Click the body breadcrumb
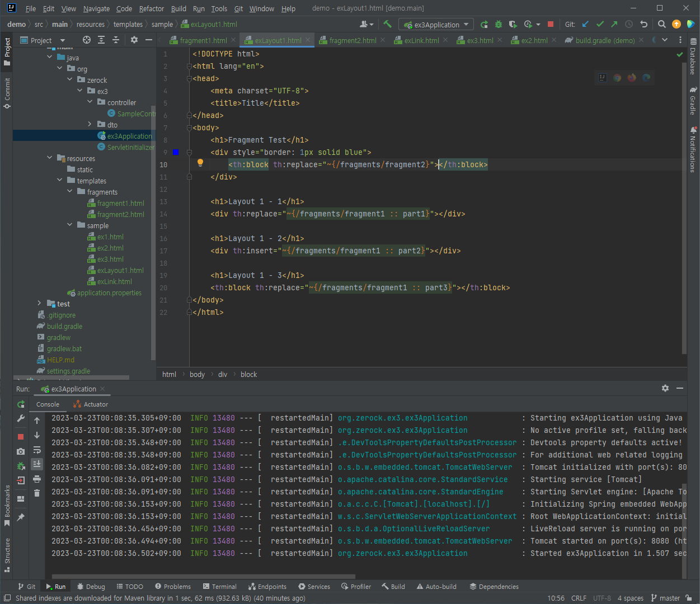Image resolution: width=700 pixels, height=604 pixels. click(x=197, y=374)
